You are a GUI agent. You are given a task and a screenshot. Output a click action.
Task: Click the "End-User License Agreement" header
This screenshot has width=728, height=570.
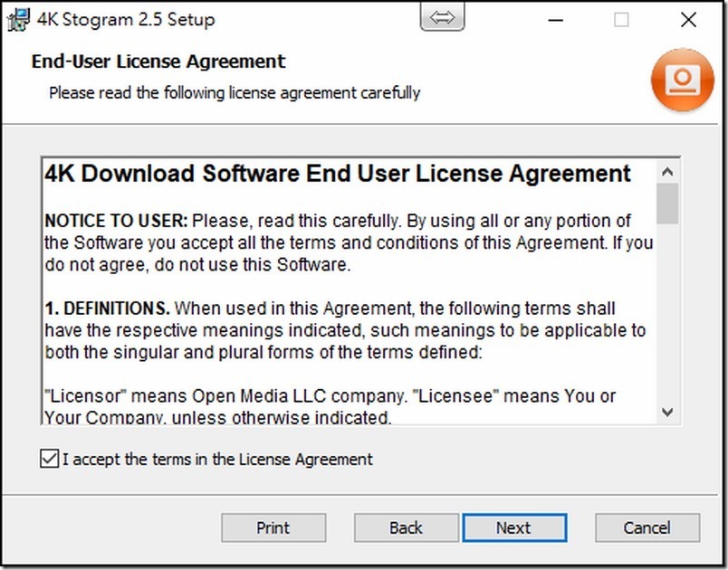click(x=158, y=62)
